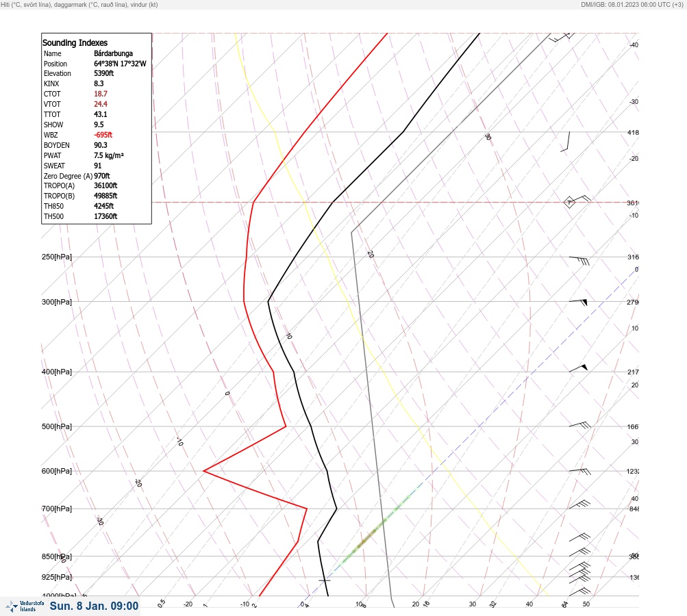
Task: Click the wind barb at 600 hPa
Action: 579,471
